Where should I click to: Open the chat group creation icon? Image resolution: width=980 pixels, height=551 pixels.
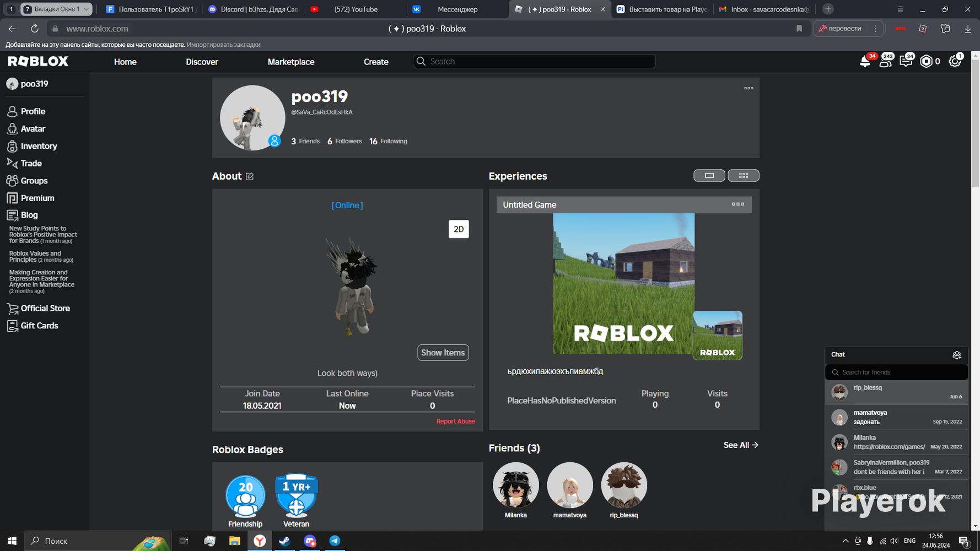pos(957,355)
